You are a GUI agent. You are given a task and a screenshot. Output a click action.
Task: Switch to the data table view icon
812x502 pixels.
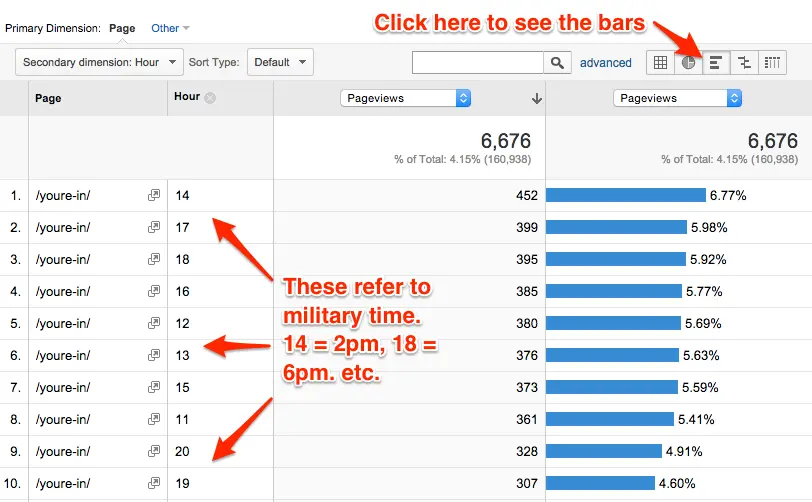[660, 63]
